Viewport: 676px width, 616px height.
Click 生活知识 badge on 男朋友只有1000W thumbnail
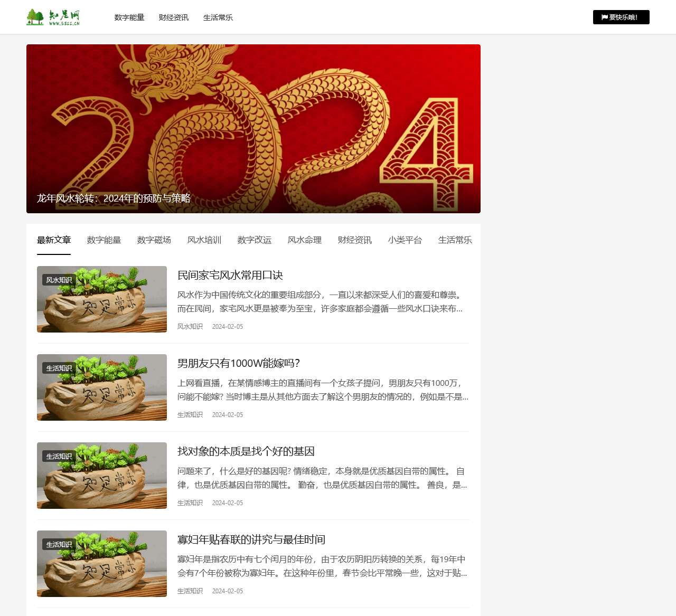pyautogui.click(x=59, y=368)
